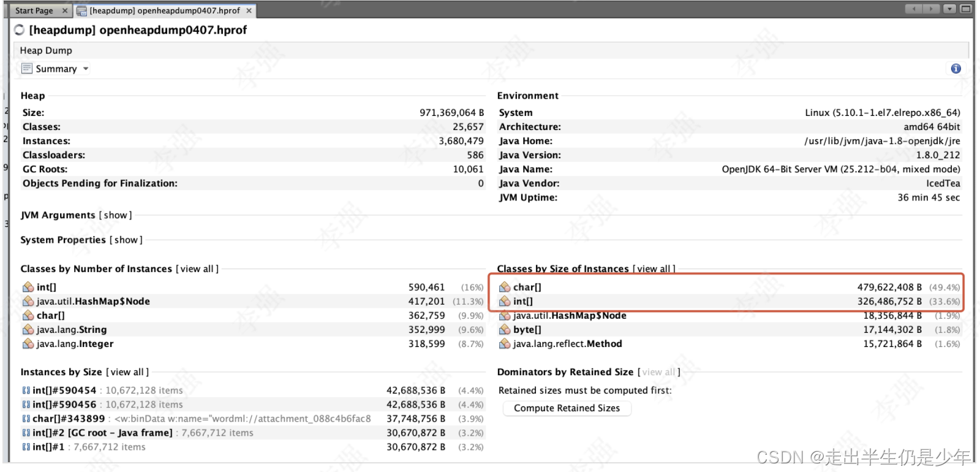Click int[] class icon in size list
The width and height of the screenshot is (980, 472).
click(x=505, y=301)
